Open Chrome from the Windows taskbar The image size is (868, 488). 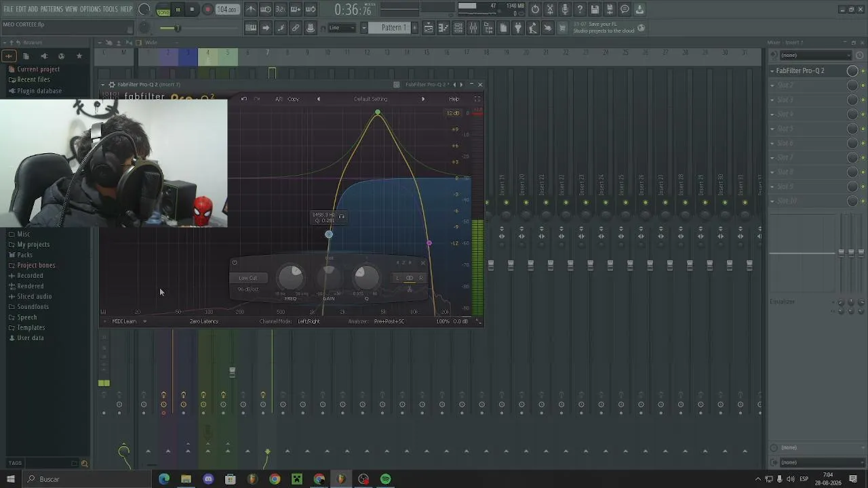tap(275, 479)
